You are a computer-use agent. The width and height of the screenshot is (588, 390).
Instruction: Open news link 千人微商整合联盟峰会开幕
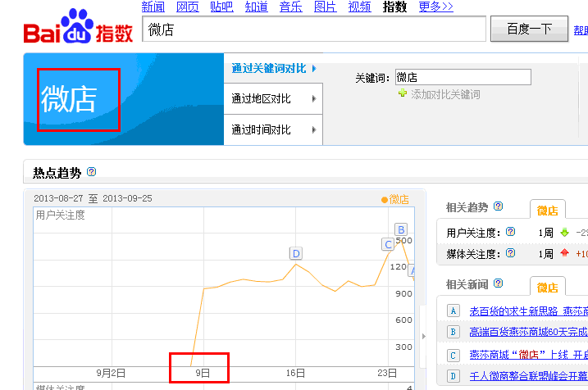coord(529,376)
